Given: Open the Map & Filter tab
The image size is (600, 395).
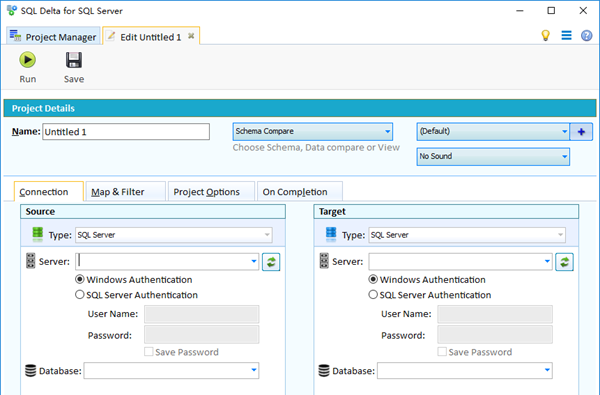Looking at the screenshot, I should 126,191.
